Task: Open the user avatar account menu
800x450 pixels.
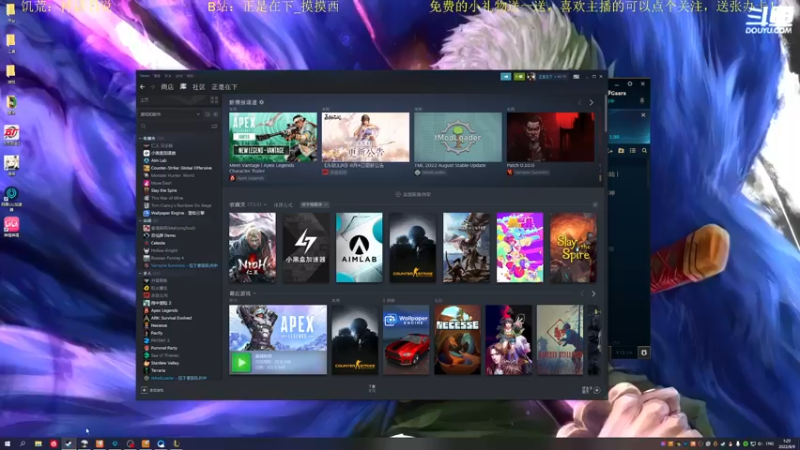Action: tap(531, 77)
